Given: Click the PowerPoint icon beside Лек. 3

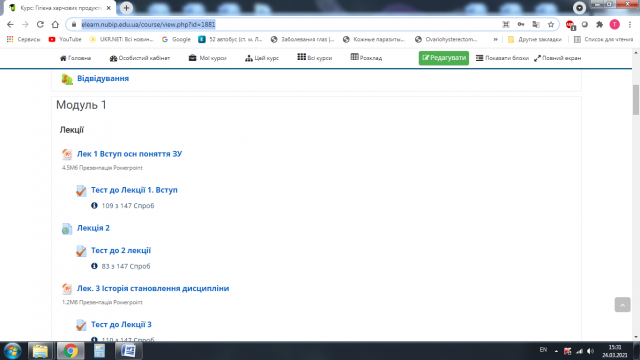Looking at the screenshot, I should (x=67, y=289).
